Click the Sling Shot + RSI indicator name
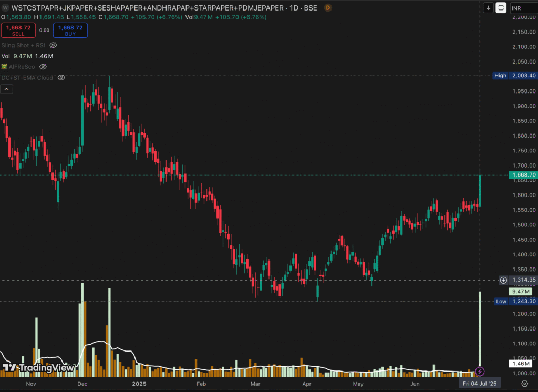 coord(23,45)
